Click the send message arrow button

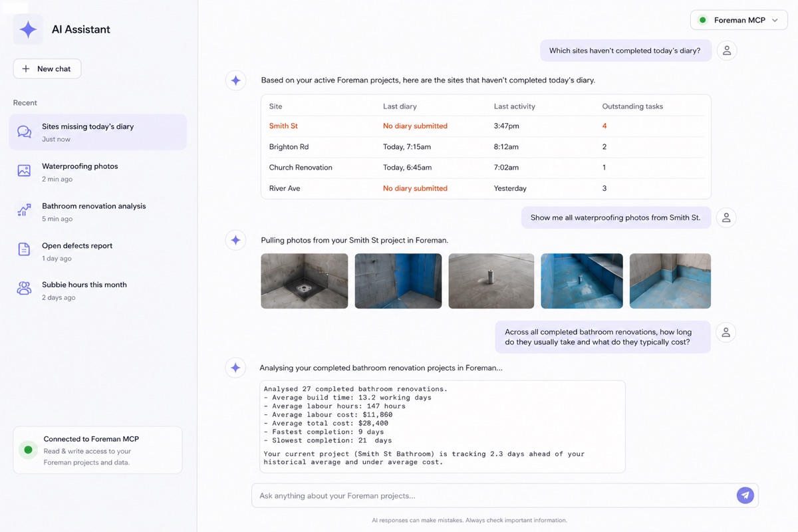745,495
